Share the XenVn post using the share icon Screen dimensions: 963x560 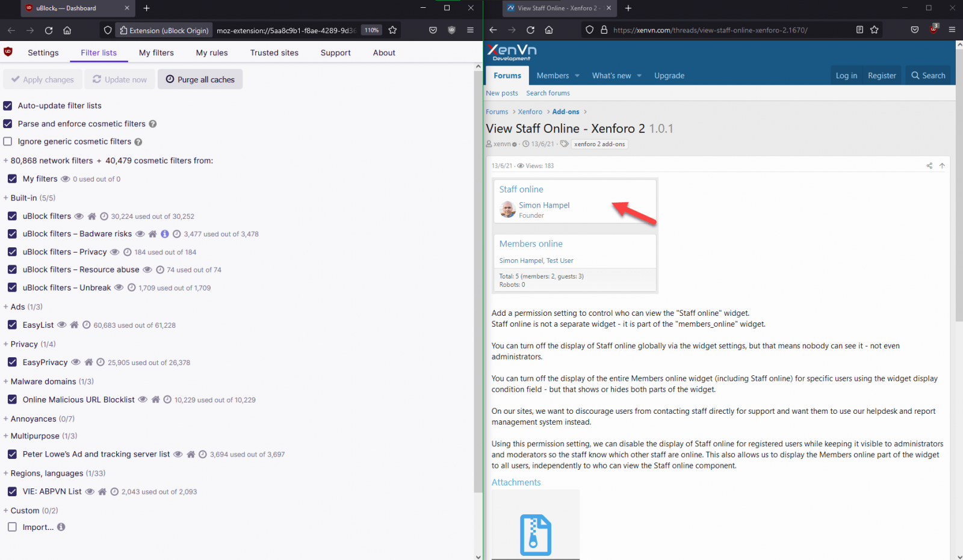click(x=929, y=165)
